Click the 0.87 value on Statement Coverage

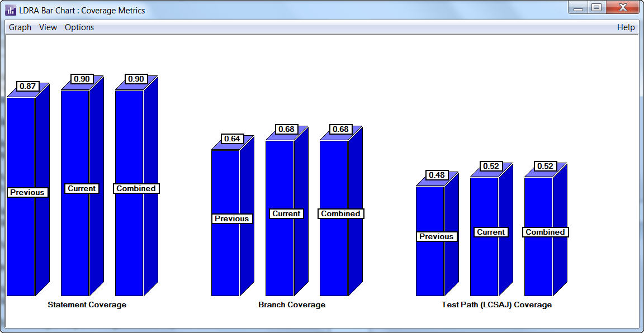[x=27, y=87]
